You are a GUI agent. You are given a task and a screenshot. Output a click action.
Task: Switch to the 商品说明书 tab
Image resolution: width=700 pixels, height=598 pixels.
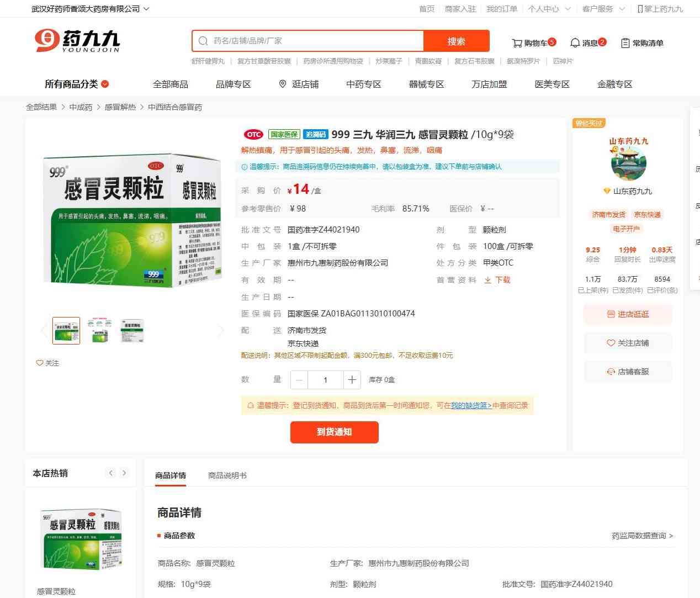[227, 475]
